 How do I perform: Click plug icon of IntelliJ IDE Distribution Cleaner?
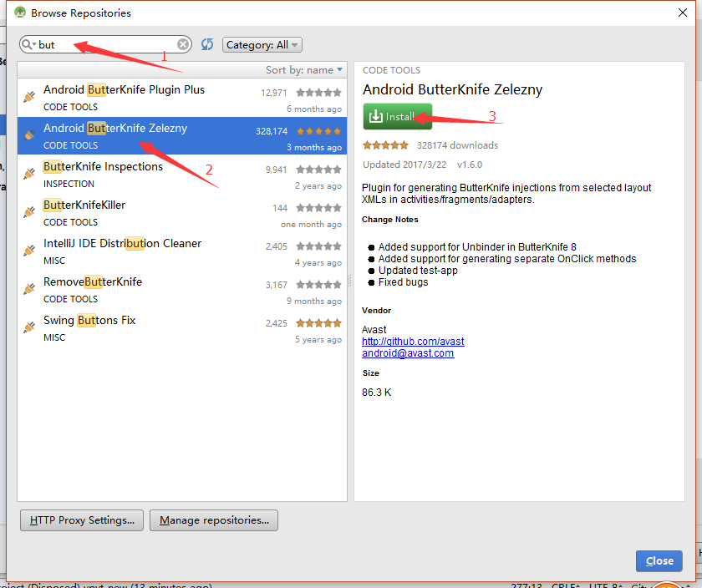click(x=29, y=250)
